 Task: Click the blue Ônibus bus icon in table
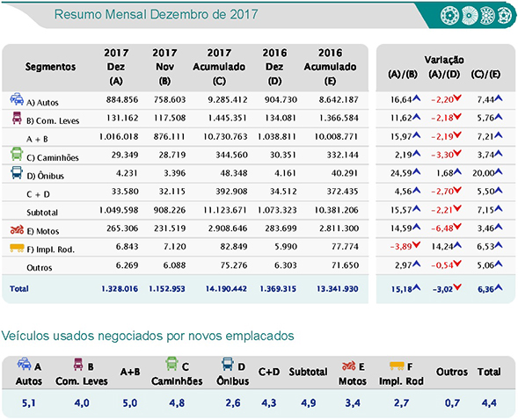(17, 172)
